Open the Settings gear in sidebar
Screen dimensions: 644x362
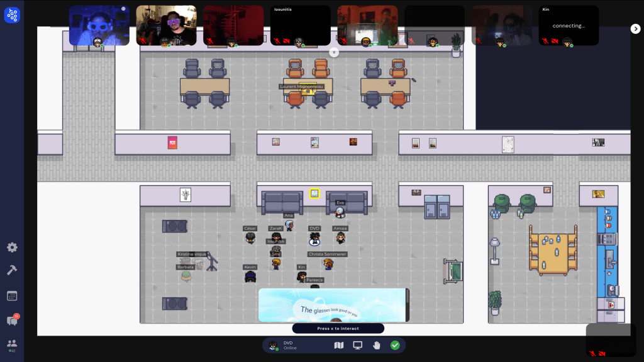tap(12, 248)
